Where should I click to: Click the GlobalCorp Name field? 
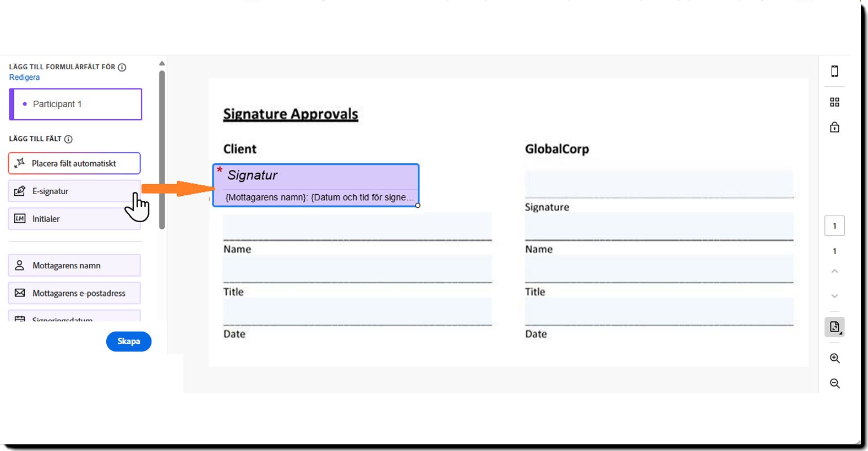pos(659,226)
